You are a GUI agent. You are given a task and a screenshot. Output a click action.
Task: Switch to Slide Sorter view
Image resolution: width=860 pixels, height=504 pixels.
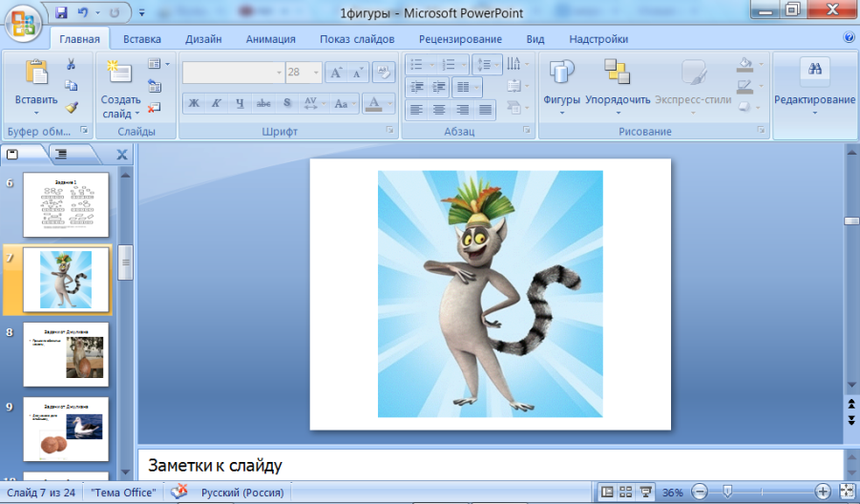(626, 492)
